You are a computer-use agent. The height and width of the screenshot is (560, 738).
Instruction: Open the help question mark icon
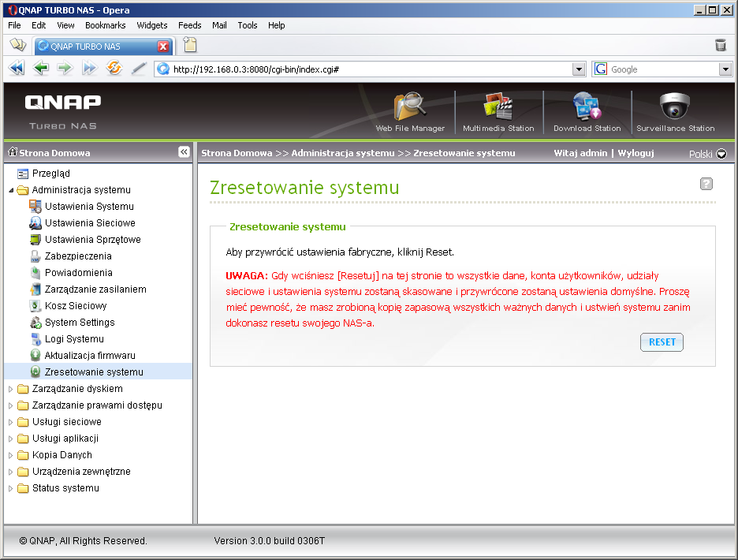[x=706, y=184]
